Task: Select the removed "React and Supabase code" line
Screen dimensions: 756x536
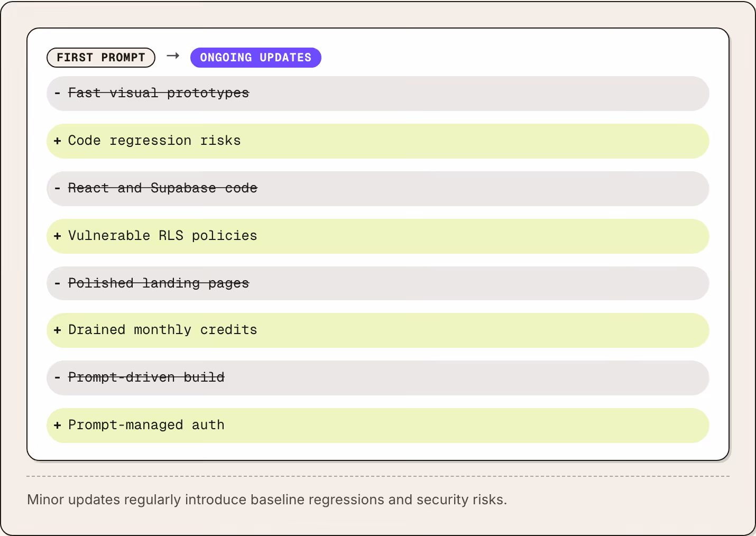Action: [378, 189]
